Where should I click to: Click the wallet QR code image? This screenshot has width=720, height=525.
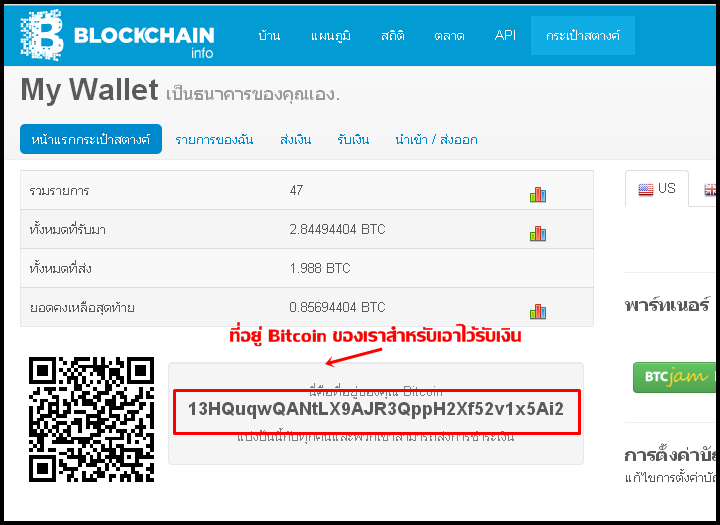(91, 419)
